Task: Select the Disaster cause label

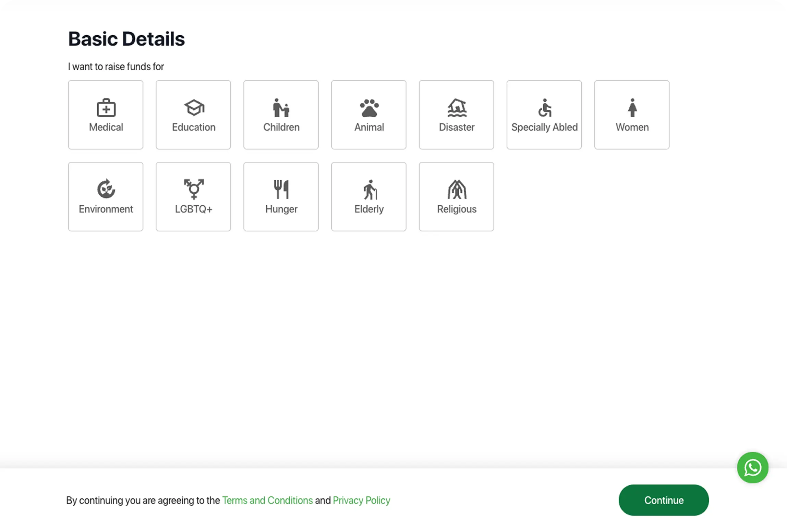Action: (457, 127)
